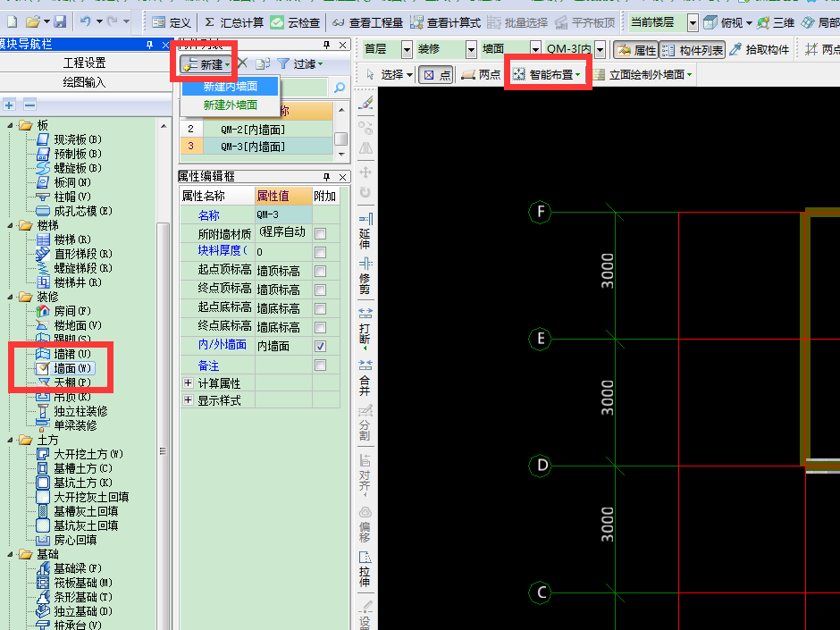Screen dimensions: 840x630
Task: Toggle the 构件列表 component list button
Action: pos(693,50)
